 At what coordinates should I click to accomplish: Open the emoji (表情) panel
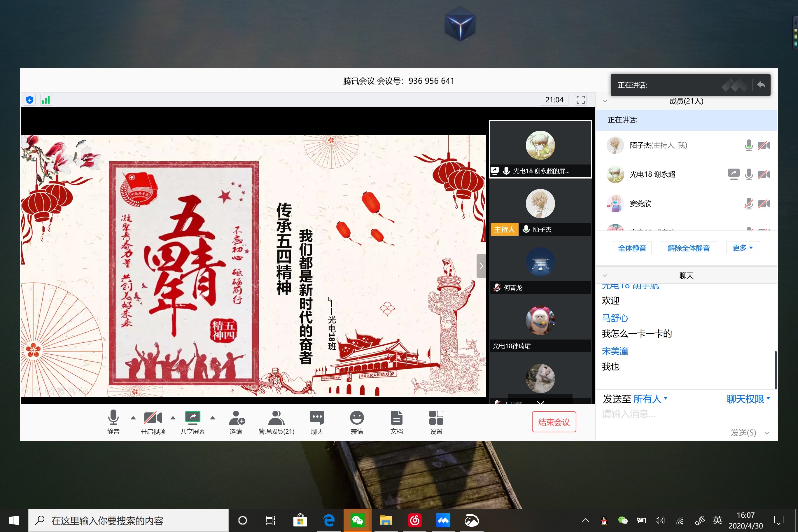point(357,418)
